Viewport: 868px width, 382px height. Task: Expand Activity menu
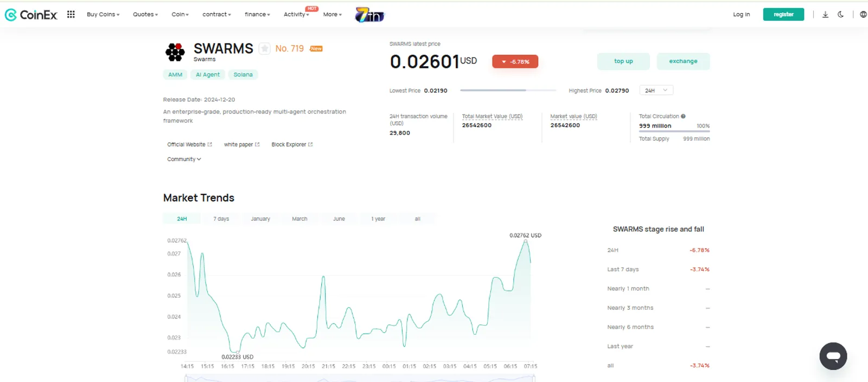point(296,15)
